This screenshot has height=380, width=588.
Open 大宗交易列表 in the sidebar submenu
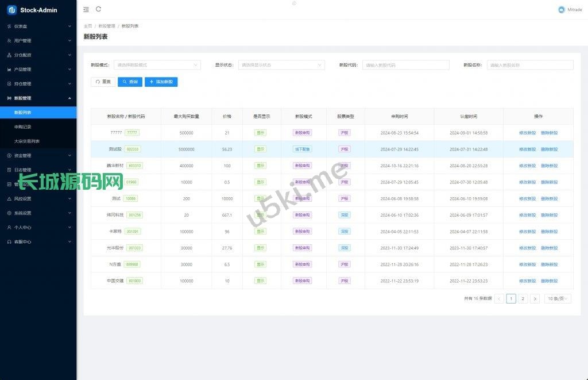[27, 141]
